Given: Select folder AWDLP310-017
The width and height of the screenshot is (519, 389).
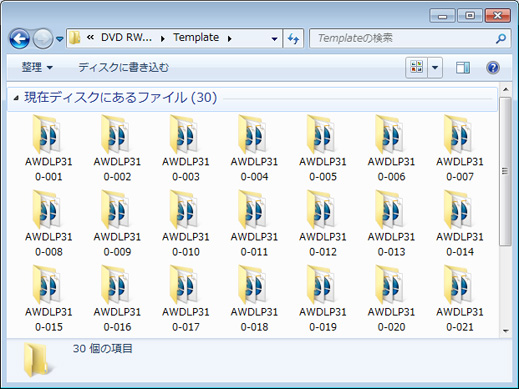Looking at the screenshot, I should tap(186, 299).
